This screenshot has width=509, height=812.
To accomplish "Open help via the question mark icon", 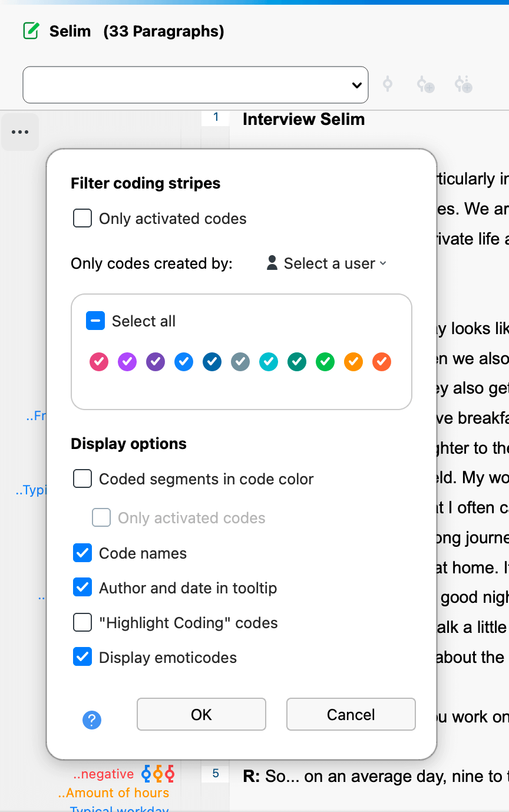I will (92, 719).
